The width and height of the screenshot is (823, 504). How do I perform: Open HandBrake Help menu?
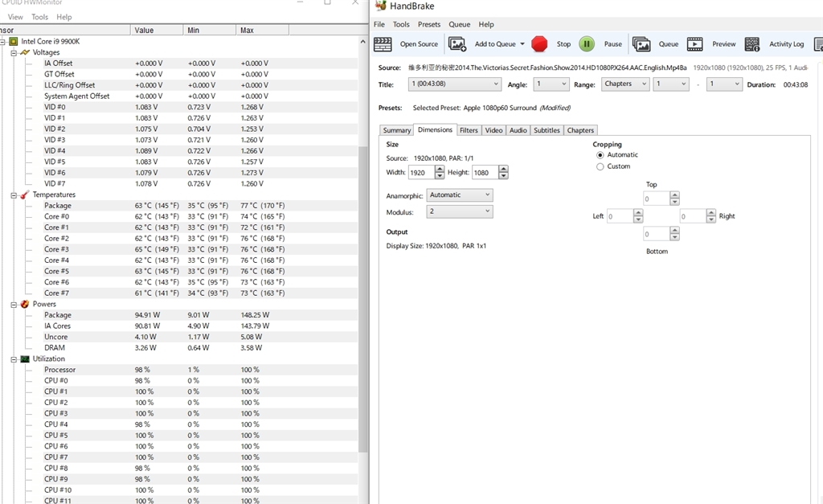point(486,24)
